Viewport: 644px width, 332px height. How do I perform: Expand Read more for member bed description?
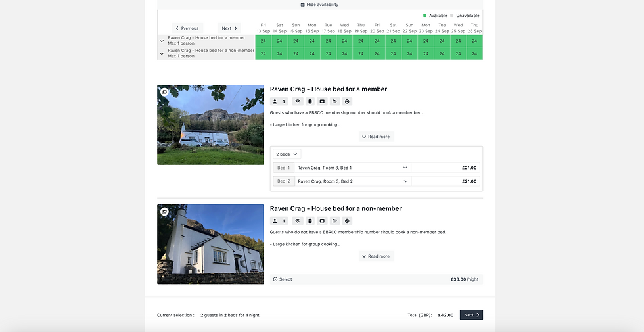coord(376,137)
